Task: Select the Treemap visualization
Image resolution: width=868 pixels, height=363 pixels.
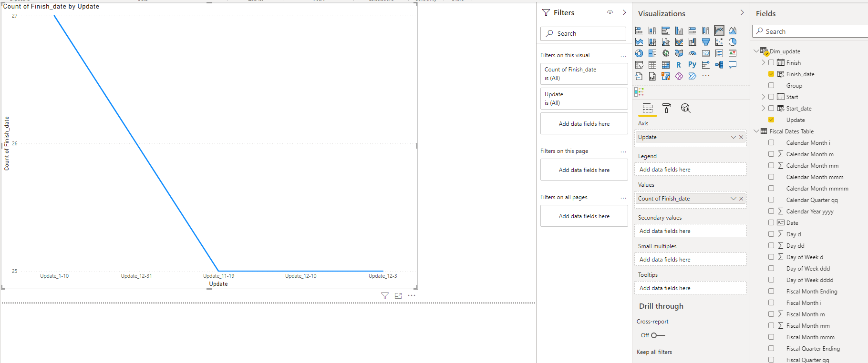Action: [652, 53]
